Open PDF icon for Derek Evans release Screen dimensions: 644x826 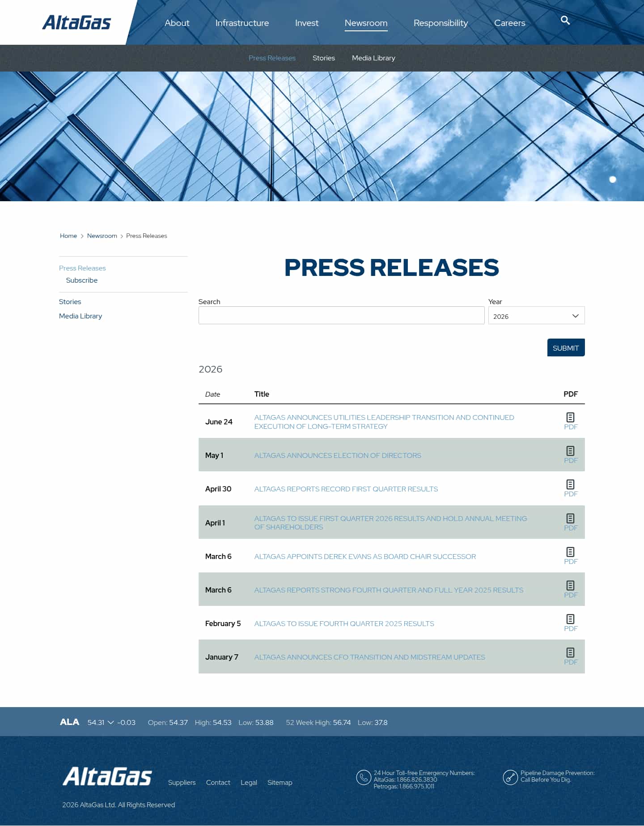tap(570, 552)
